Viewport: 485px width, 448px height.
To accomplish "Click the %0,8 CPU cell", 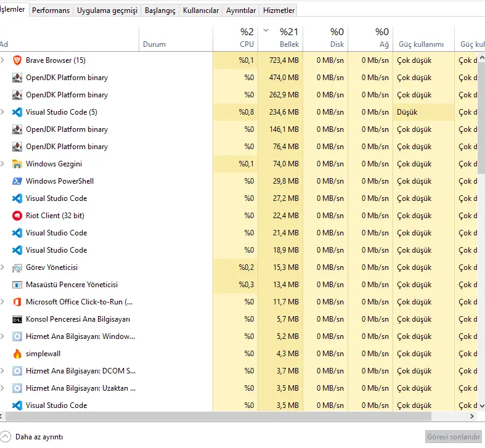I will pyautogui.click(x=235, y=112).
